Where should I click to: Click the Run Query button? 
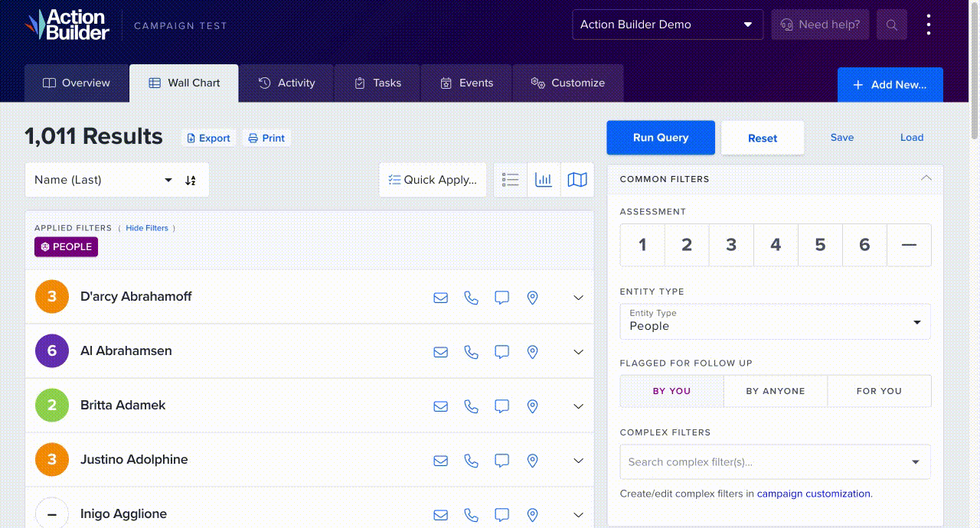pos(661,138)
